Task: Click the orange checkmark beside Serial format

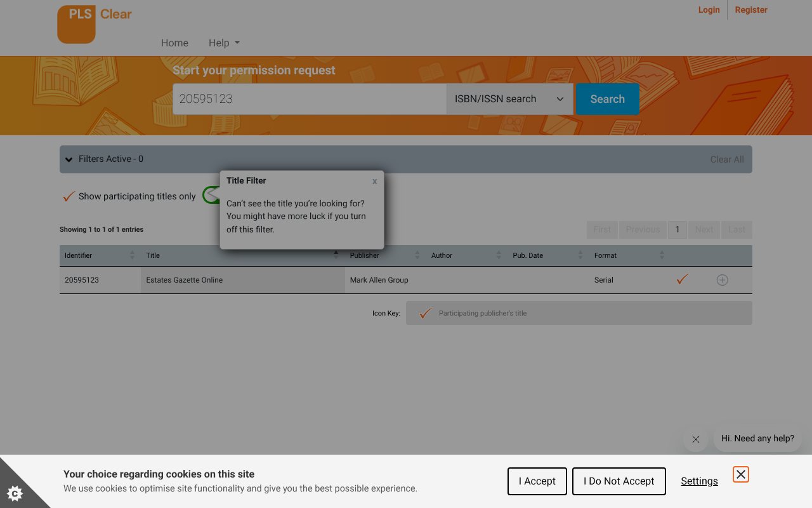Action: click(682, 279)
